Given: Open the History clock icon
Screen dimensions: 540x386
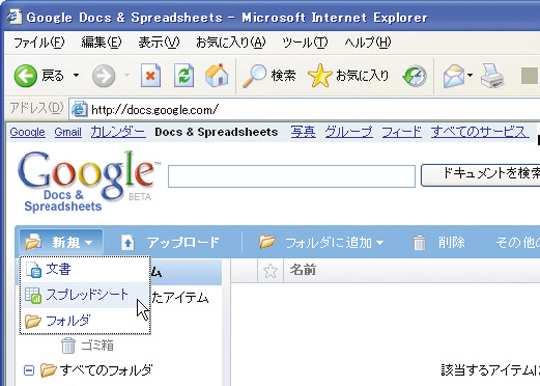Looking at the screenshot, I should [x=415, y=75].
